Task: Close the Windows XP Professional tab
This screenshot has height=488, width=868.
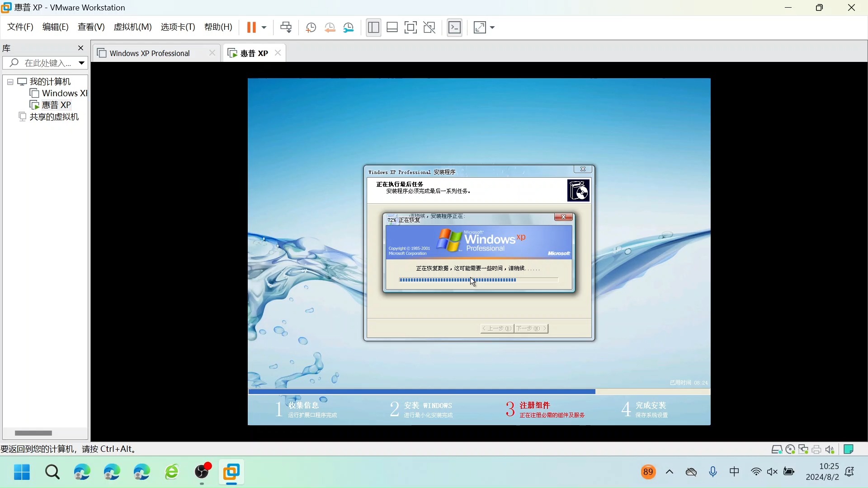Action: click(x=212, y=53)
